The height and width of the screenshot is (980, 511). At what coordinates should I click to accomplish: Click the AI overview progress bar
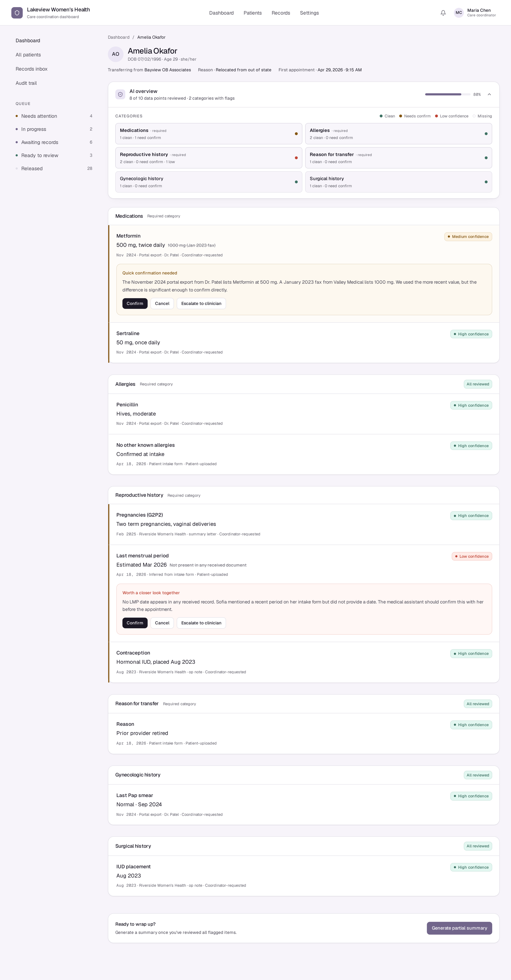click(447, 94)
